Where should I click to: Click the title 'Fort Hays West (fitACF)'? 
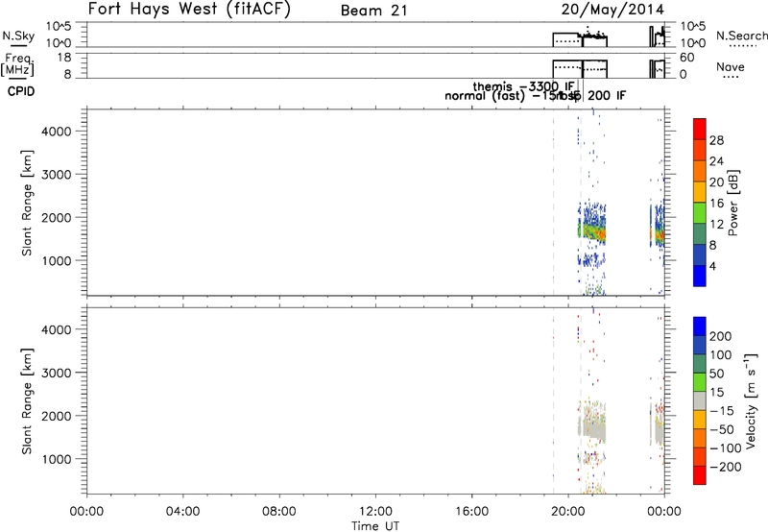tap(189, 9)
